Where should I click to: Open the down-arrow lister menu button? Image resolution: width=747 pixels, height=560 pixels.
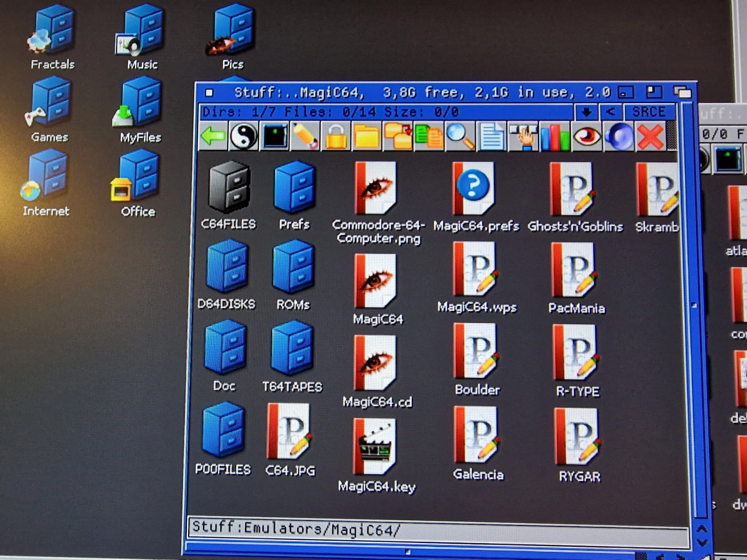(x=586, y=112)
